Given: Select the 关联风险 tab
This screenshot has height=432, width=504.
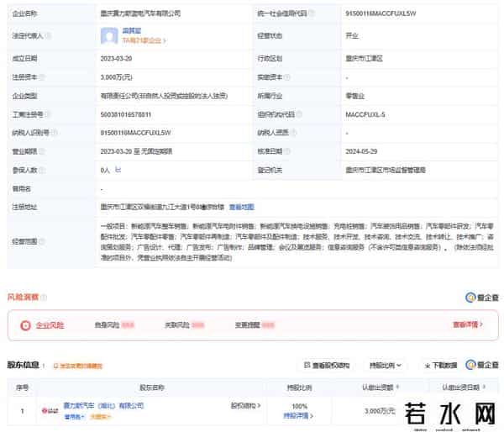Looking at the screenshot, I should click(182, 324).
